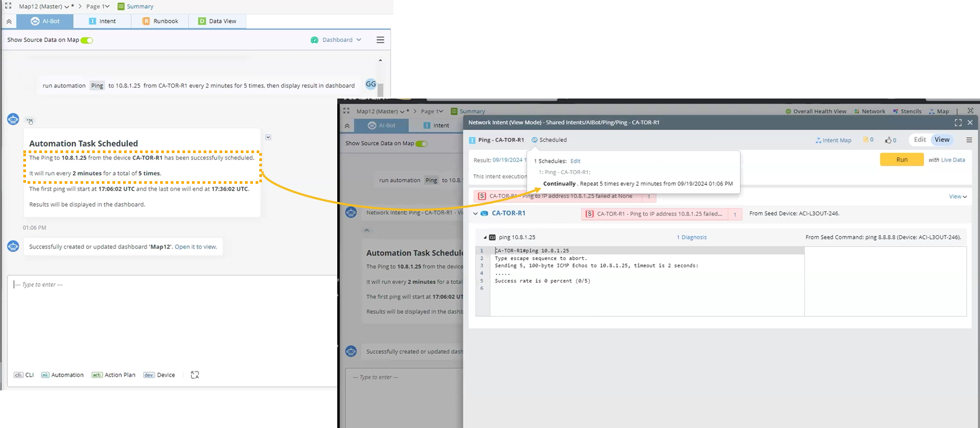
Task: Click the notes icon in intent header
Action: 866,140
